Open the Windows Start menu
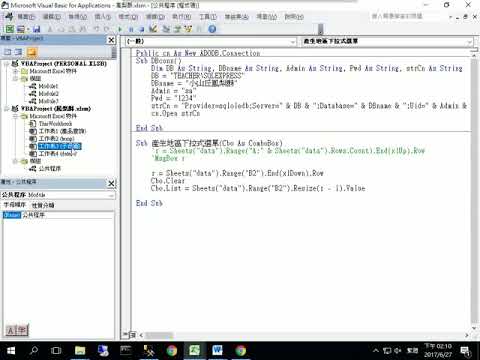This screenshot has height=360, width=480. 11,351
